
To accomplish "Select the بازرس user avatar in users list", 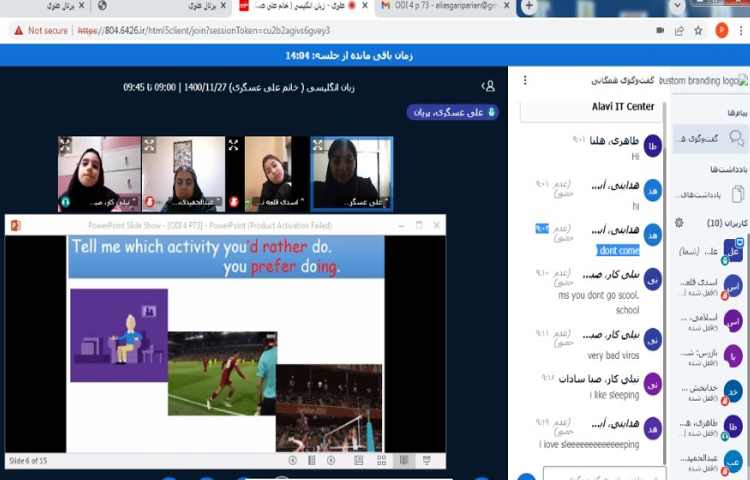I will pos(733,356).
